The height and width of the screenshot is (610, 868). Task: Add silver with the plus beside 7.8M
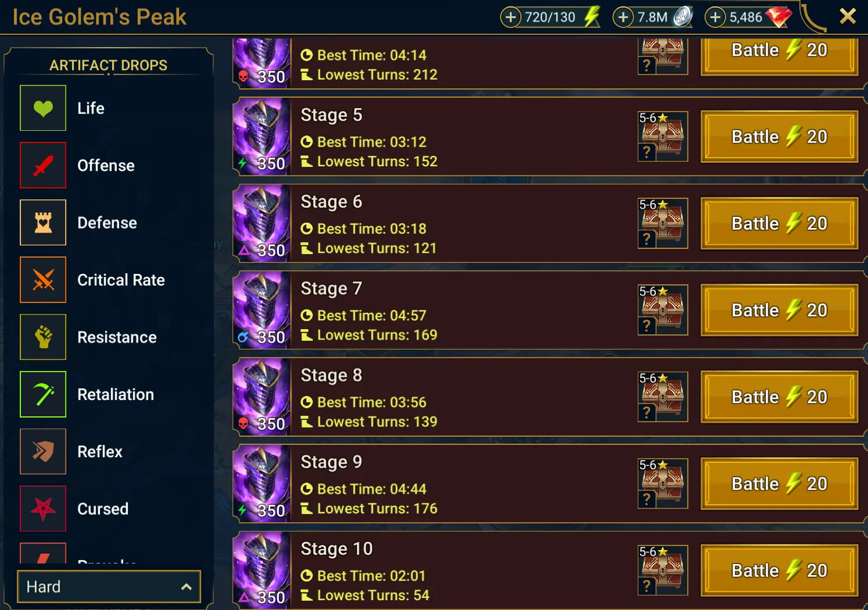(623, 17)
